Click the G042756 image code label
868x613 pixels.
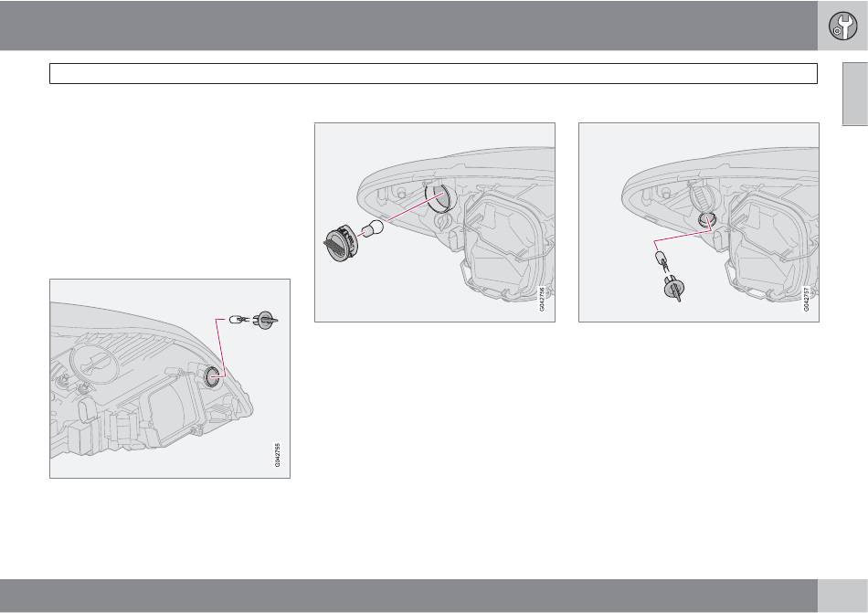[543, 298]
